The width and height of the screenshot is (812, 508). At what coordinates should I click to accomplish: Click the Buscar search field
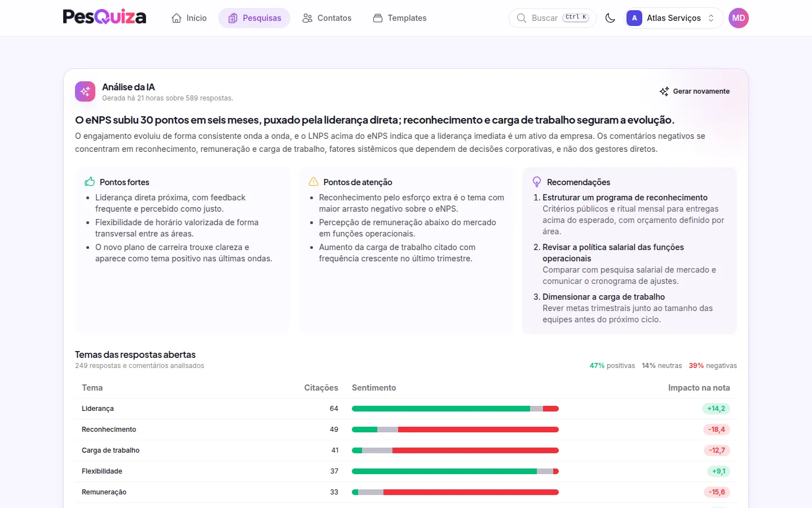[x=553, y=18]
